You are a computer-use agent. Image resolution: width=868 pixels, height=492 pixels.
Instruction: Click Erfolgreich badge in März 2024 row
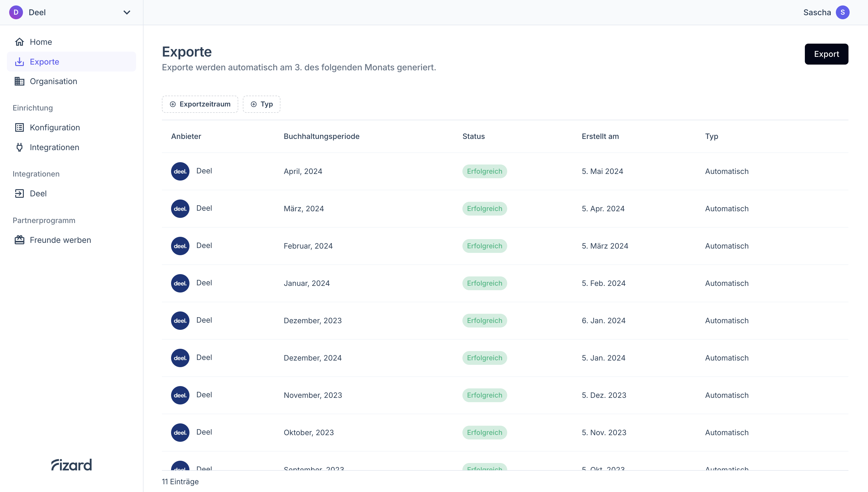click(x=485, y=208)
